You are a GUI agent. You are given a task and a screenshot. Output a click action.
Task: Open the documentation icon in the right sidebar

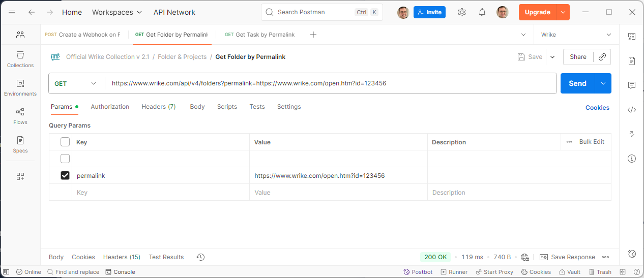632,61
